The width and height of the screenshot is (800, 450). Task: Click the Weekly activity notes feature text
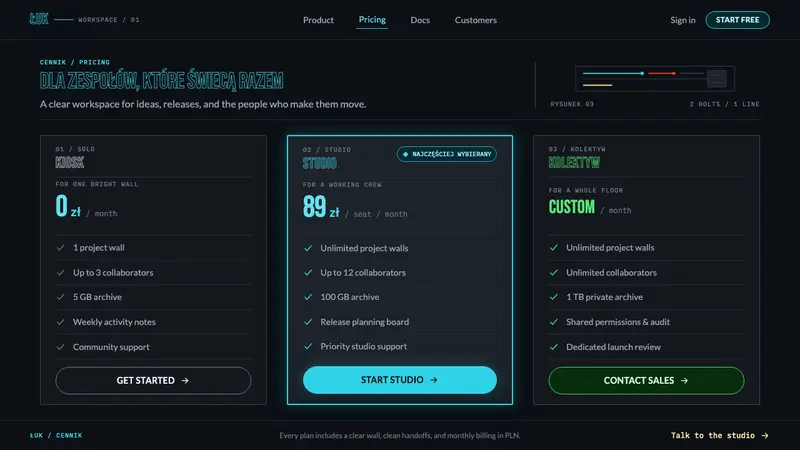pyautogui.click(x=114, y=322)
